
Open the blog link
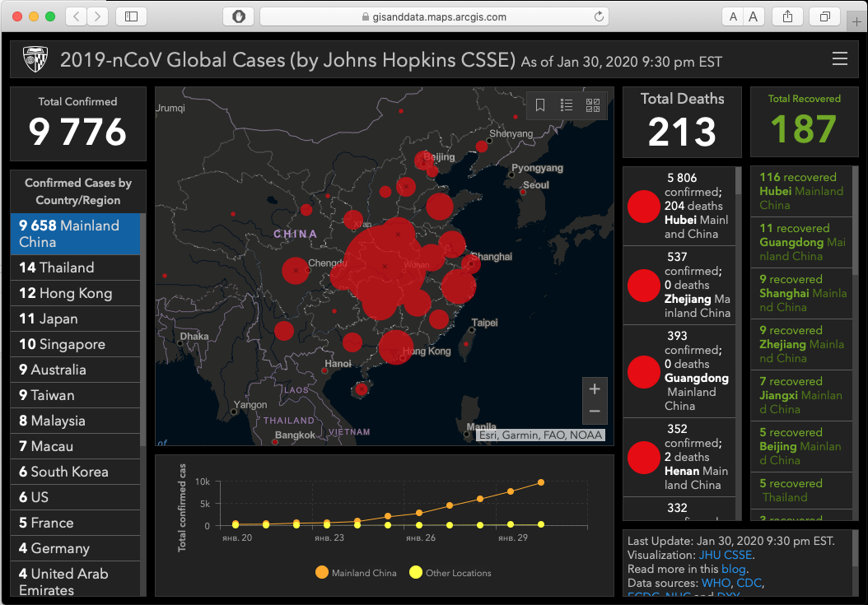point(734,569)
